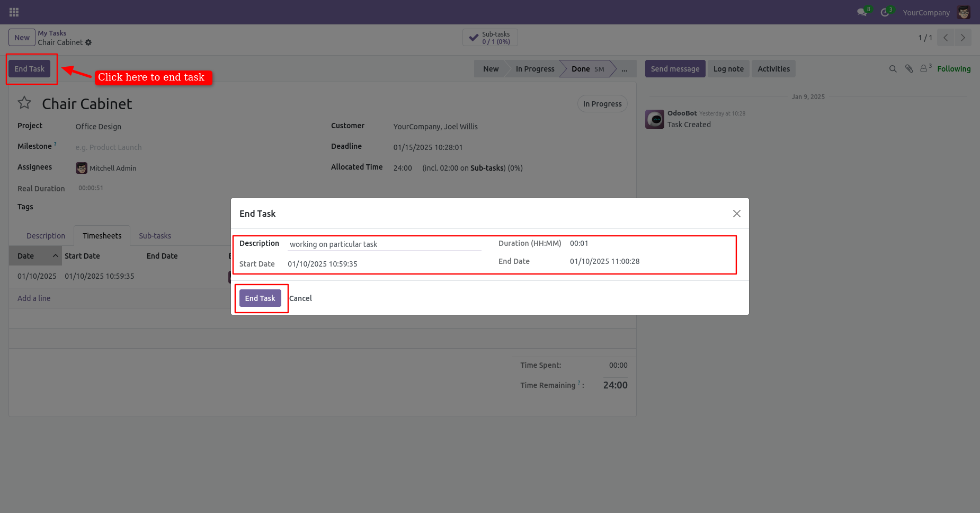This screenshot has width=980, height=513.
Task: Click the purple End Task header button
Action: [x=30, y=69]
